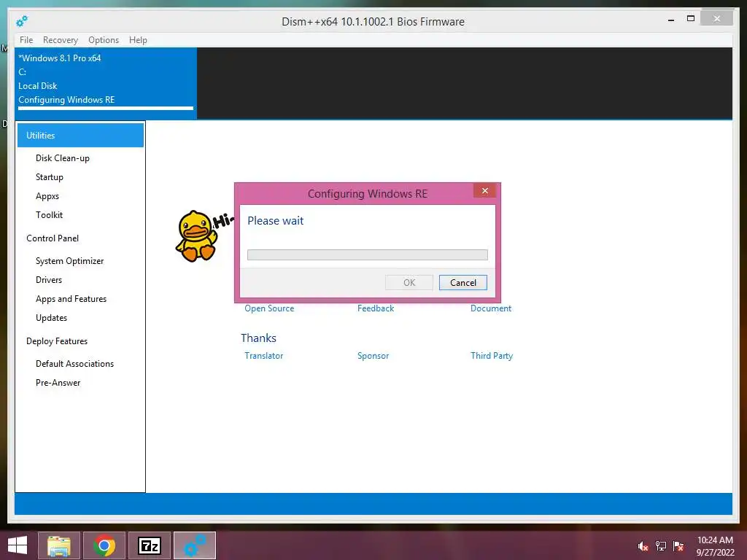The height and width of the screenshot is (560, 747).
Task: Open the Sponsor link
Action: pyautogui.click(x=373, y=356)
